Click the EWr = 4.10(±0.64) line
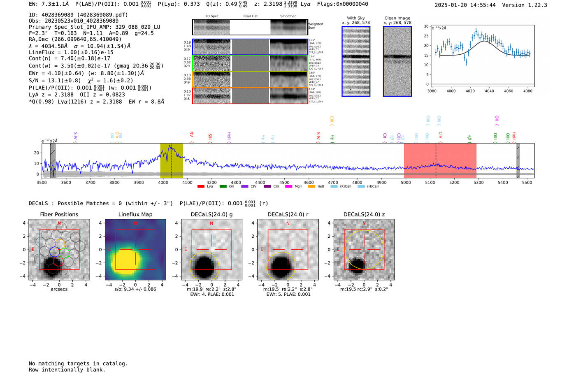 (86, 73)
